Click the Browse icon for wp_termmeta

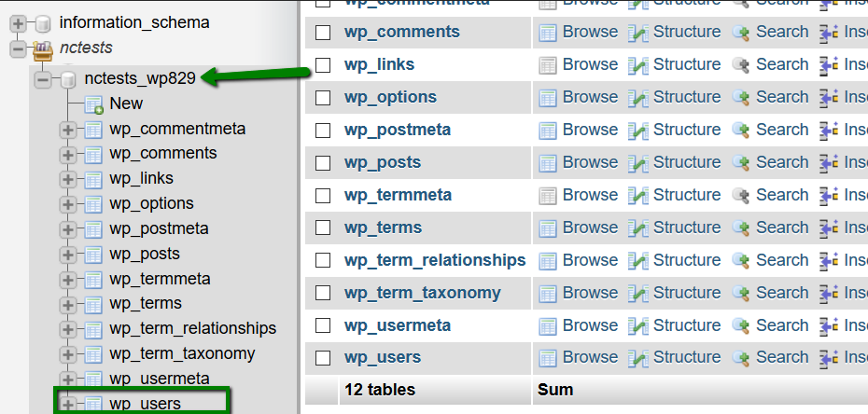(x=548, y=196)
